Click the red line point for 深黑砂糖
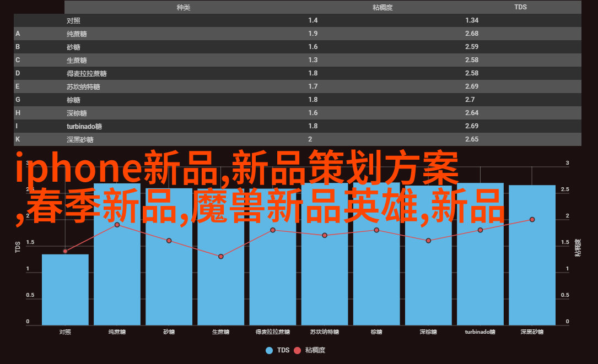Image resolution: width=598 pixels, height=364 pixels. point(532,220)
